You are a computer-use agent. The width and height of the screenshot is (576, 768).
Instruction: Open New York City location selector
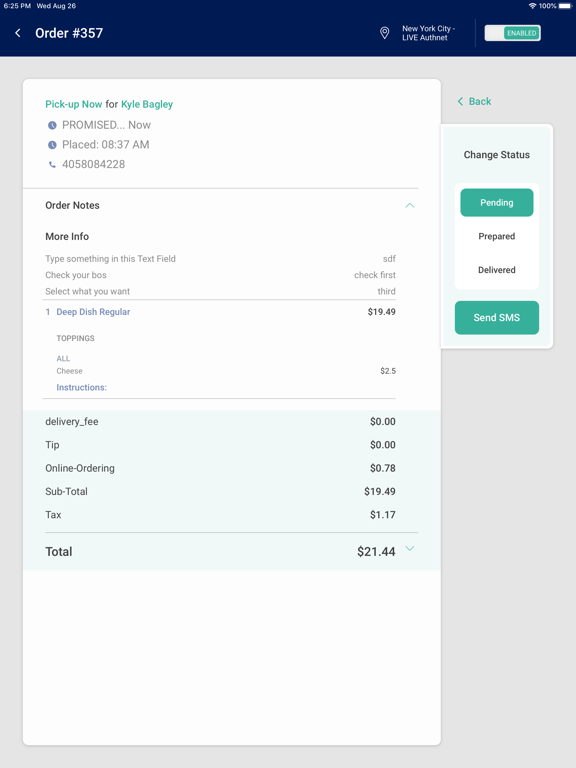[x=428, y=33]
